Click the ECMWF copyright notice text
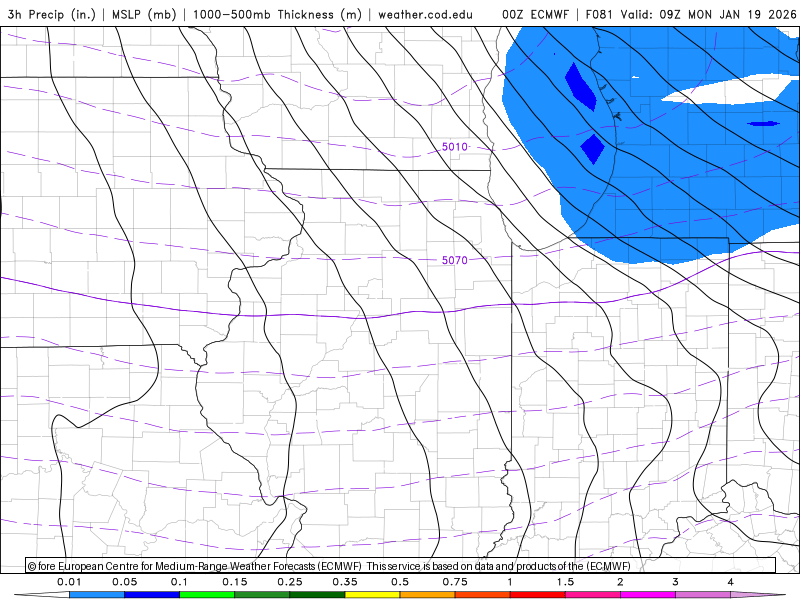This screenshot has height=600, width=800. 329,566
